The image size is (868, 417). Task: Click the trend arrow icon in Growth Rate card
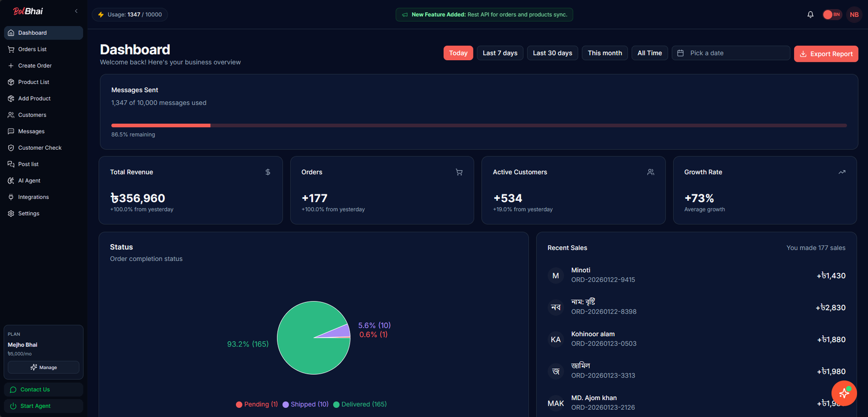coord(842,172)
